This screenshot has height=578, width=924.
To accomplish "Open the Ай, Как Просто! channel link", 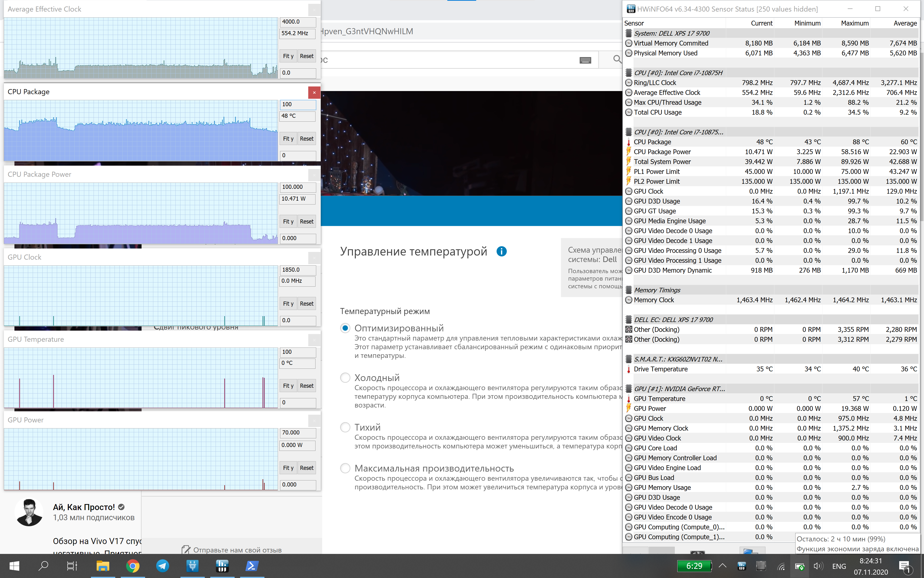I will [x=84, y=507].
